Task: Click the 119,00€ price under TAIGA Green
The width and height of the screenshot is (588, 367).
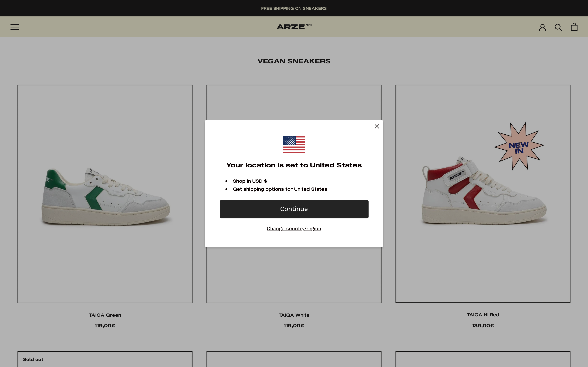Action: pyautogui.click(x=105, y=325)
